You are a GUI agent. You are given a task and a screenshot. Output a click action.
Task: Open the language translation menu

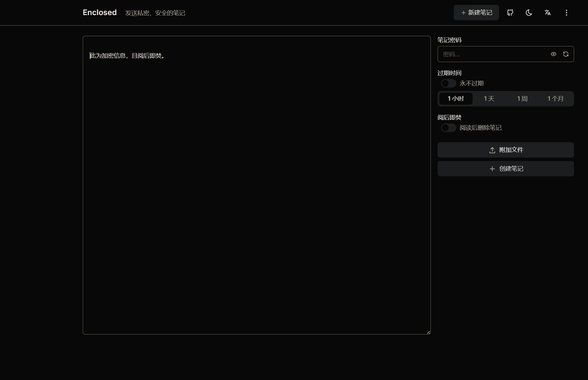coord(548,13)
